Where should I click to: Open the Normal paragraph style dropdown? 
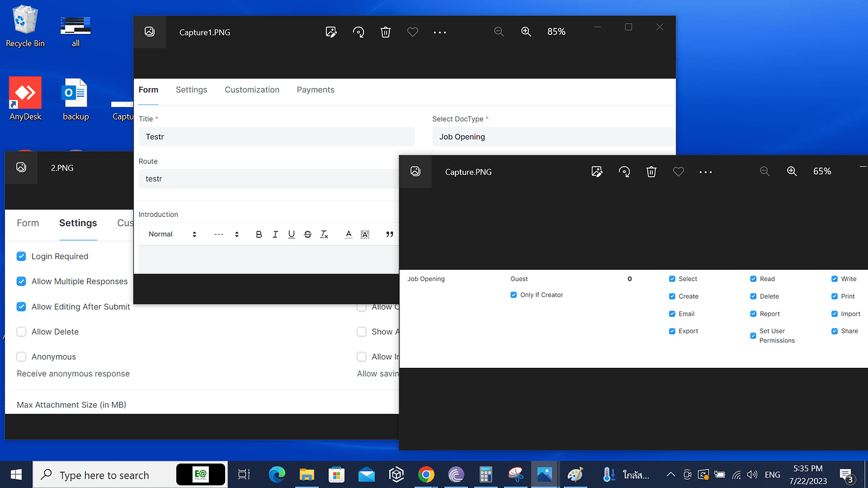point(170,234)
